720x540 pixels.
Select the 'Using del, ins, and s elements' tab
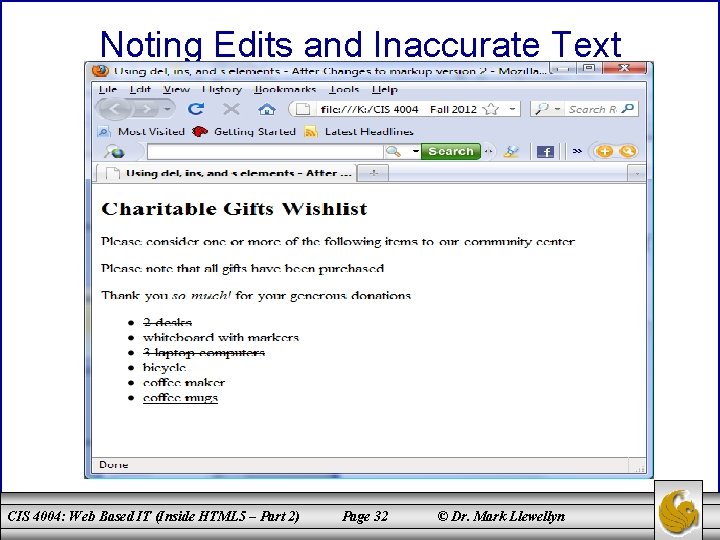coord(226,173)
